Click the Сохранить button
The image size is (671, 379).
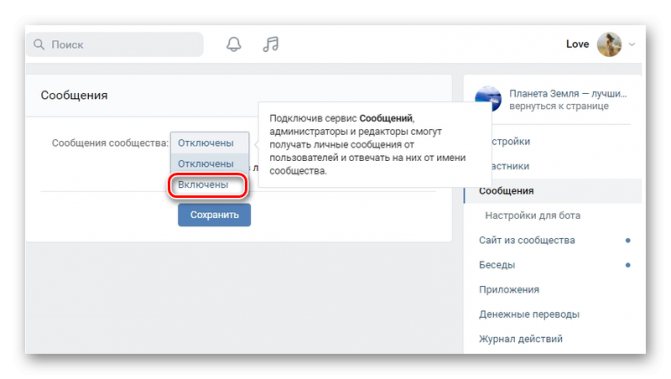coord(214,215)
